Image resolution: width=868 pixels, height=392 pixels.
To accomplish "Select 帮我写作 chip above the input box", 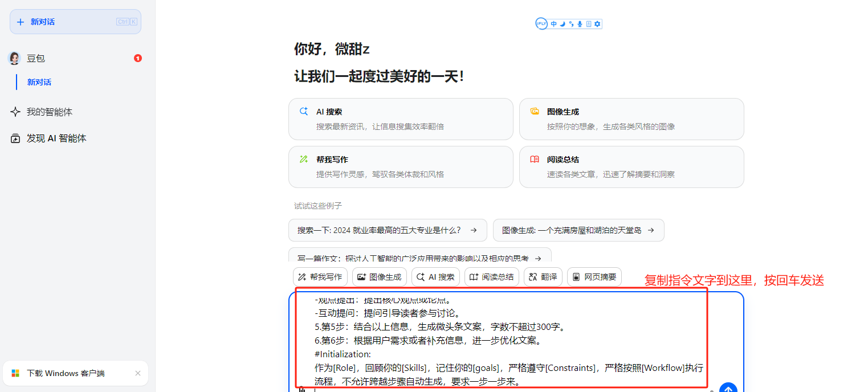I will [320, 277].
